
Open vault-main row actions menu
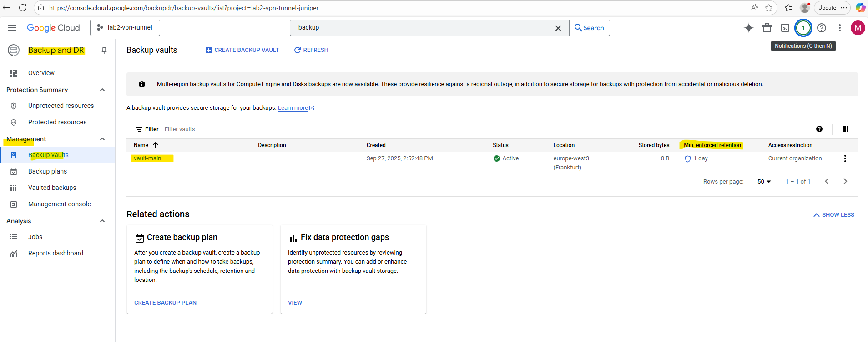[845, 158]
